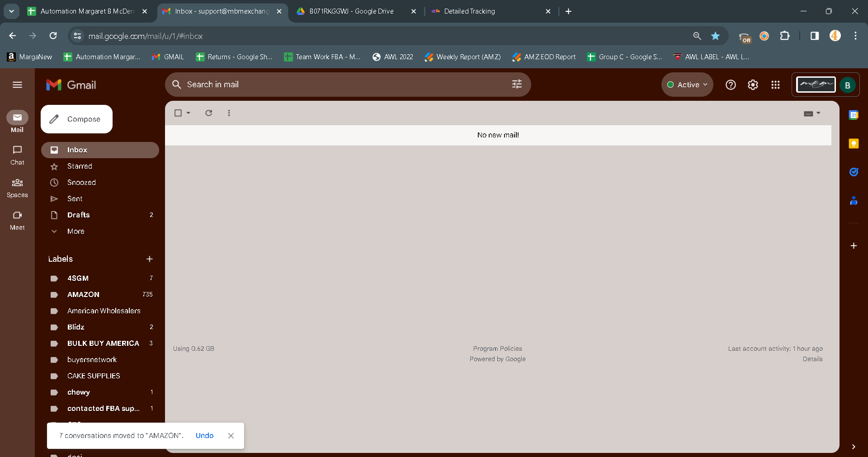Image resolution: width=868 pixels, height=457 pixels.
Task: Open Google Contacts side panel
Action: pyautogui.click(x=854, y=200)
